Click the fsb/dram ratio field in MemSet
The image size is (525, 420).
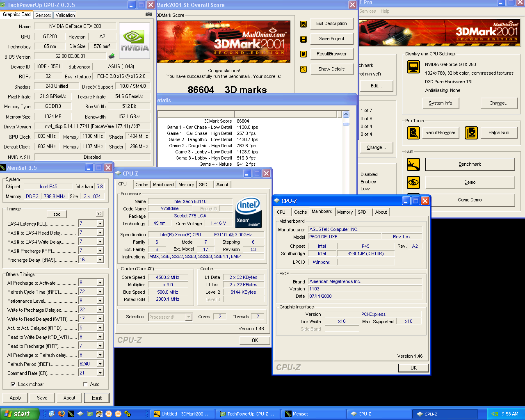[100, 186]
